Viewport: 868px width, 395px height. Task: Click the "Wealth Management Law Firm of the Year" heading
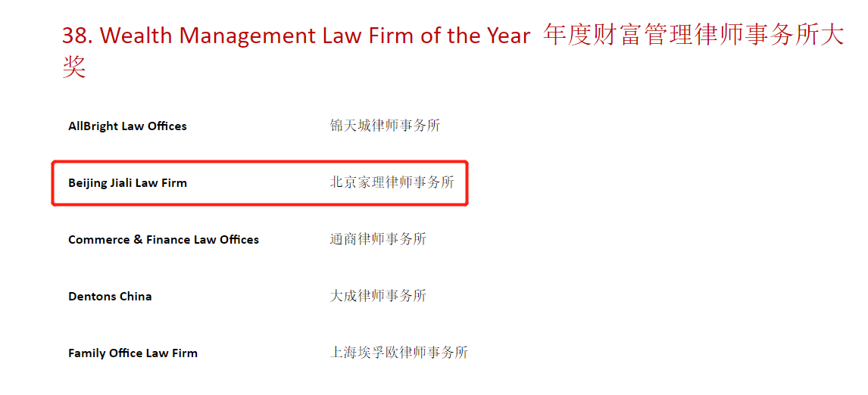click(x=314, y=36)
